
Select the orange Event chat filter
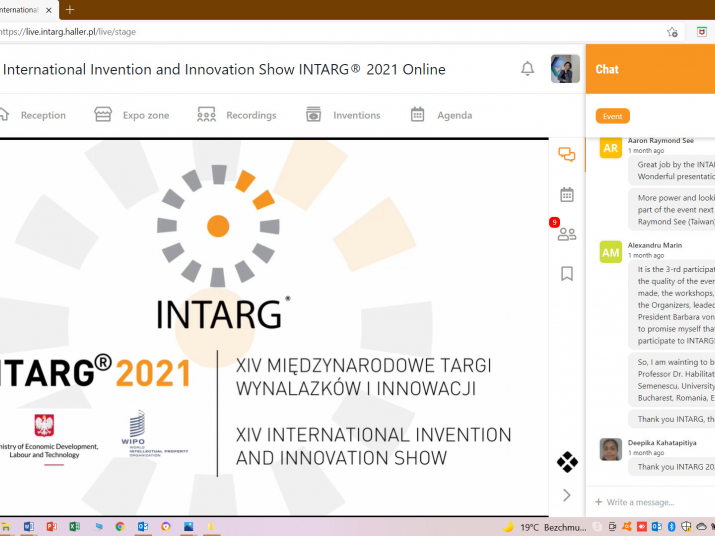(x=612, y=116)
